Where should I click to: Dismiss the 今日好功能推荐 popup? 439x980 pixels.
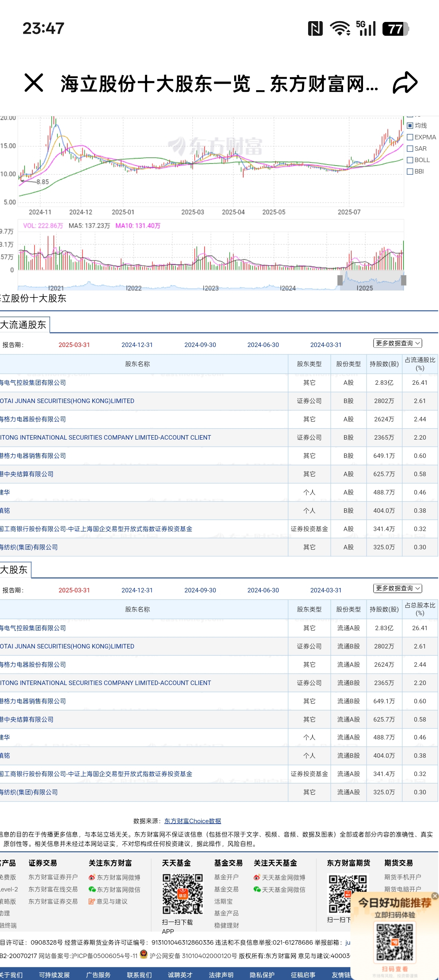click(x=435, y=896)
